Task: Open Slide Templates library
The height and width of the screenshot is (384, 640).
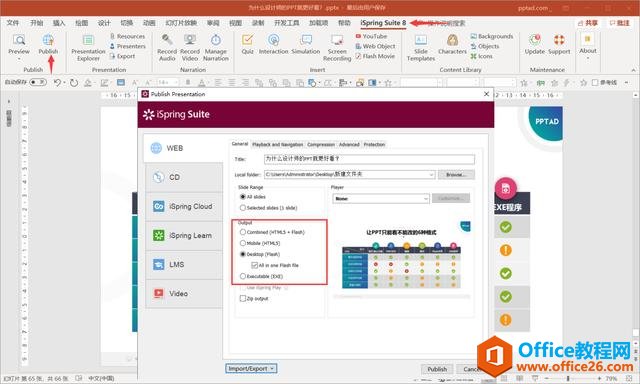Action: (421, 48)
